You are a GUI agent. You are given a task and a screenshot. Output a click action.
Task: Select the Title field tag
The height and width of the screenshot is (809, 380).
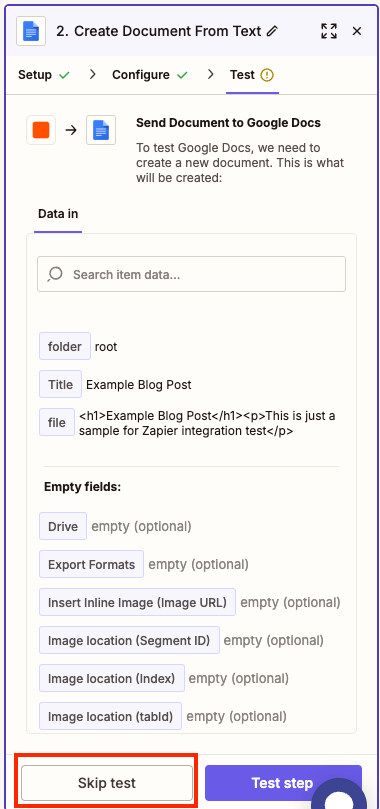point(60,384)
